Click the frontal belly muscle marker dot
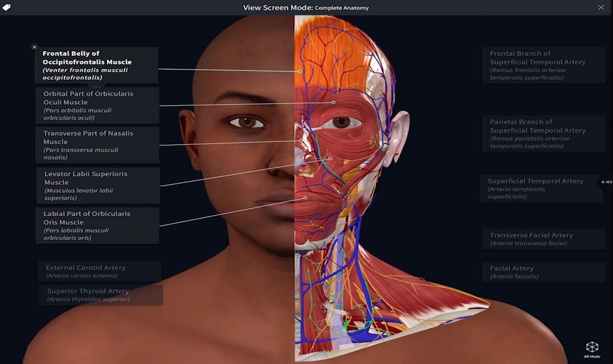Screen dimensions: 613x364 point(300,71)
